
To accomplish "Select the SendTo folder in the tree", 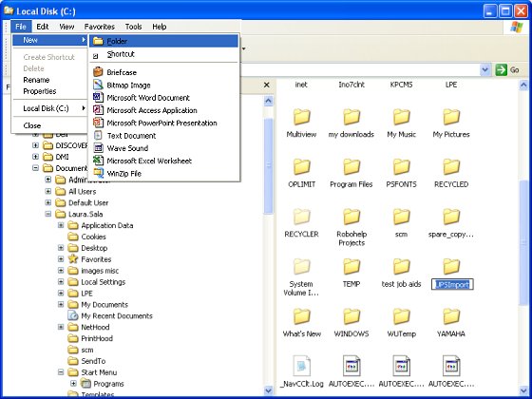I will [x=86, y=361].
